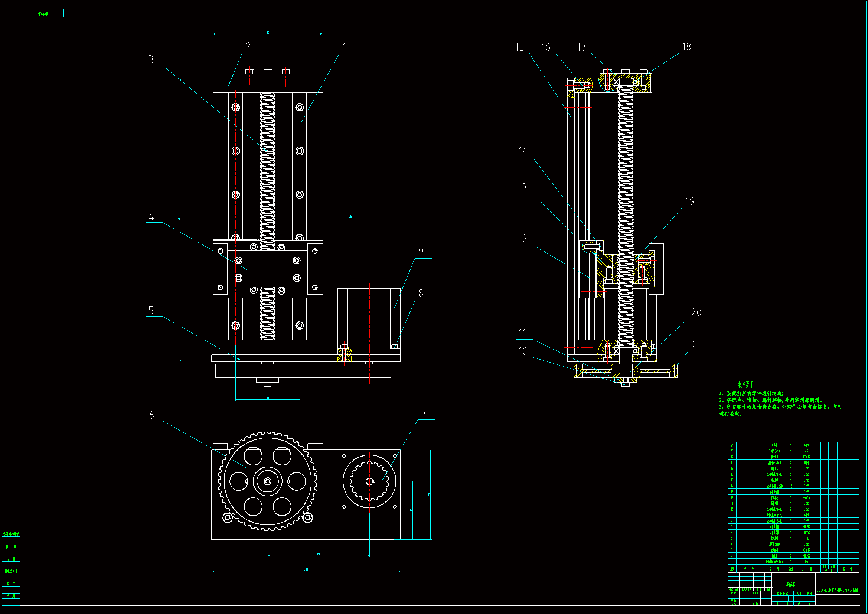
Task: Click callout number 21 label
Action: [696, 345]
